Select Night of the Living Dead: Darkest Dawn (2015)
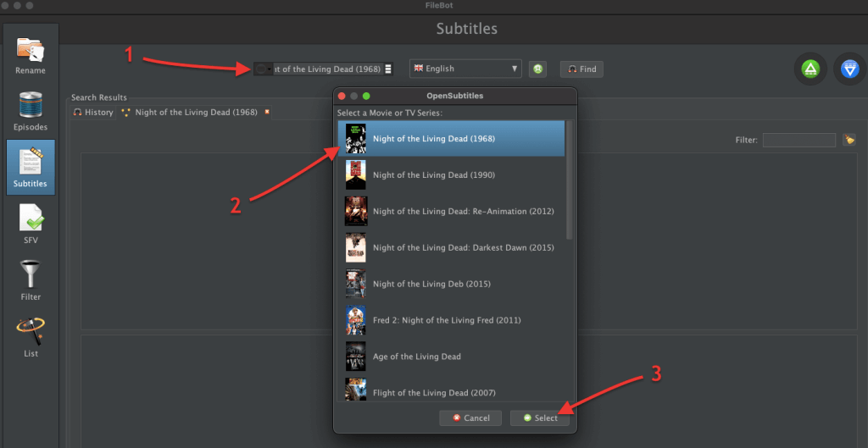Image resolution: width=868 pixels, height=448 pixels. (451, 248)
